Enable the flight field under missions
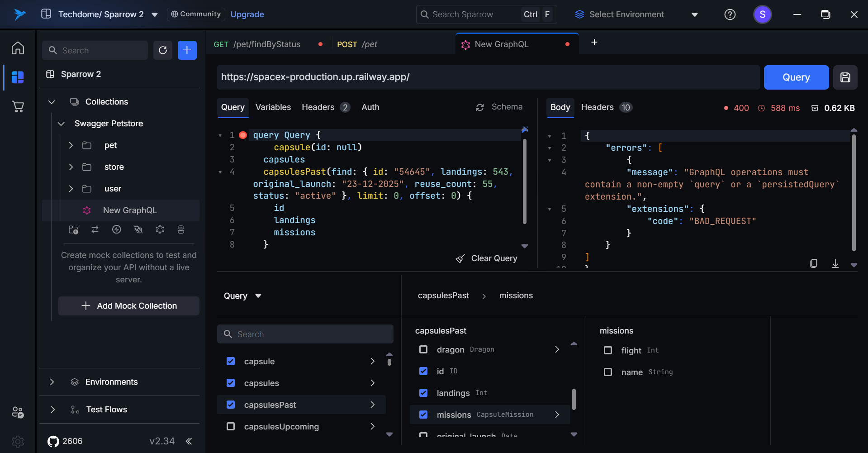Screen dimensions: 868x453 pos(608,350)
